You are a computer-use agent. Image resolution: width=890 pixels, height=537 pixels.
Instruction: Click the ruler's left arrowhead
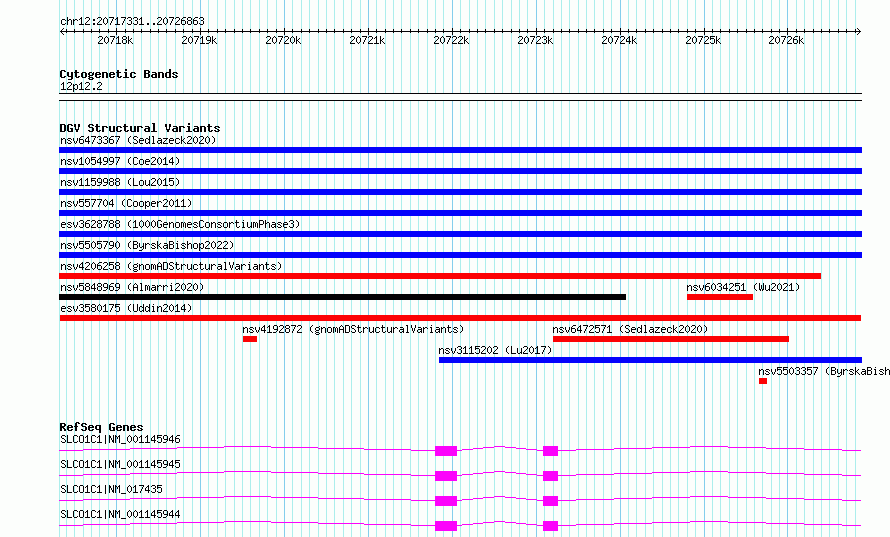tap(62, 32)
